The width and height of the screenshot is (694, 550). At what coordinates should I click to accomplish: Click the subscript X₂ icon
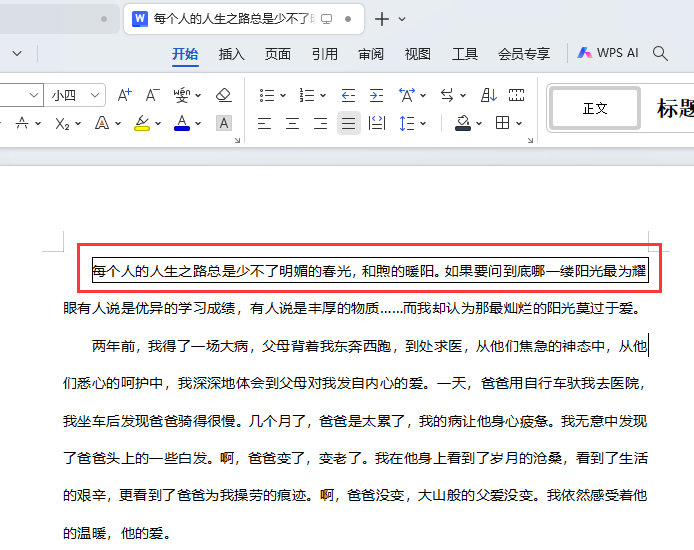[x=62, y=123]
